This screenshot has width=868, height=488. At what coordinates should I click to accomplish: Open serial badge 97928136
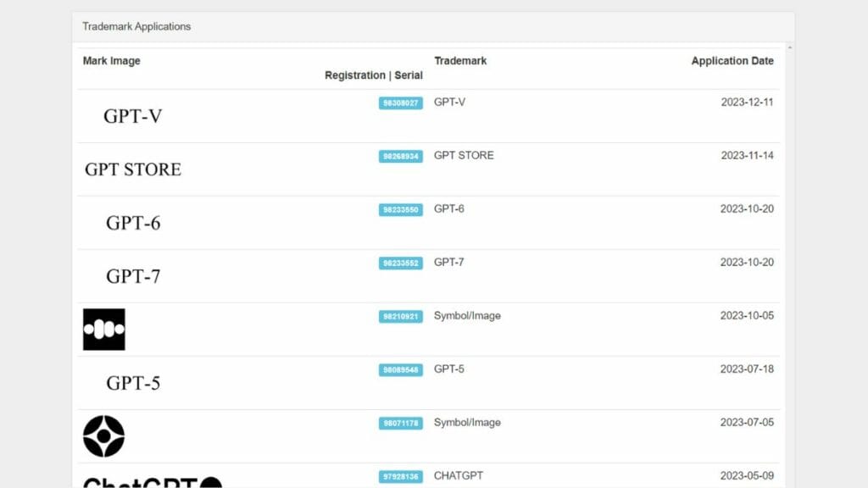(x=401, y=476)
